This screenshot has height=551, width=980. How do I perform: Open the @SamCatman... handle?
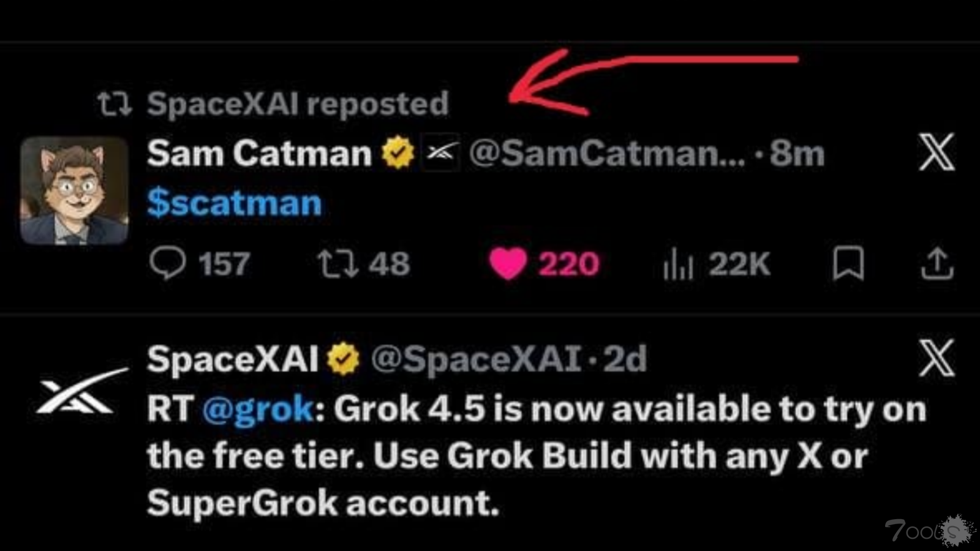click(x=608, y=153)
